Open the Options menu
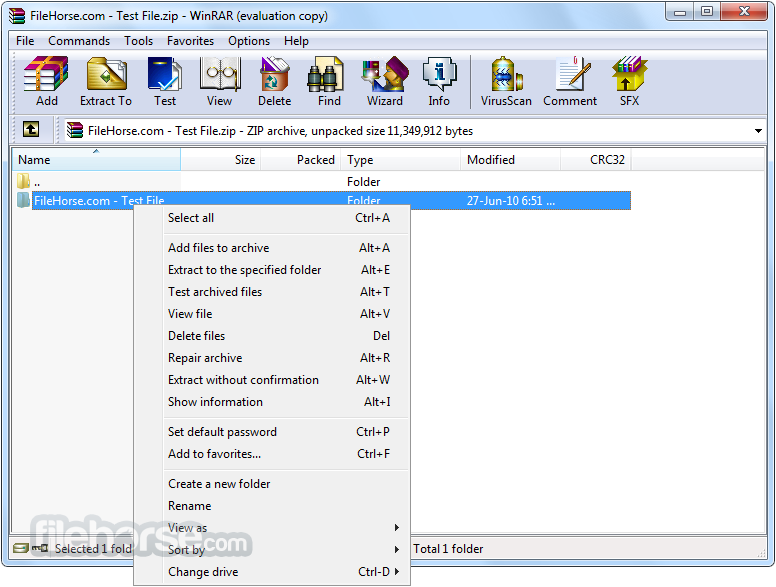776x587 pixels. pos(249,41)
